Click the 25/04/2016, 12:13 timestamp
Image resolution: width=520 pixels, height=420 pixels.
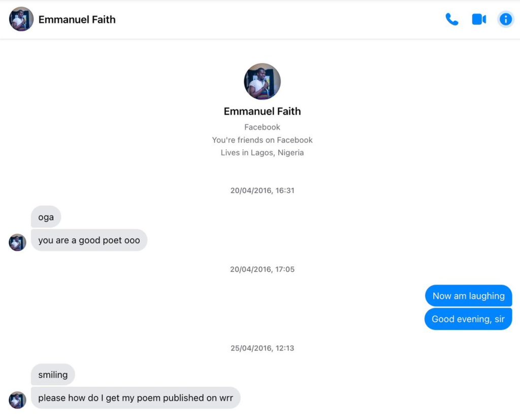262,348
